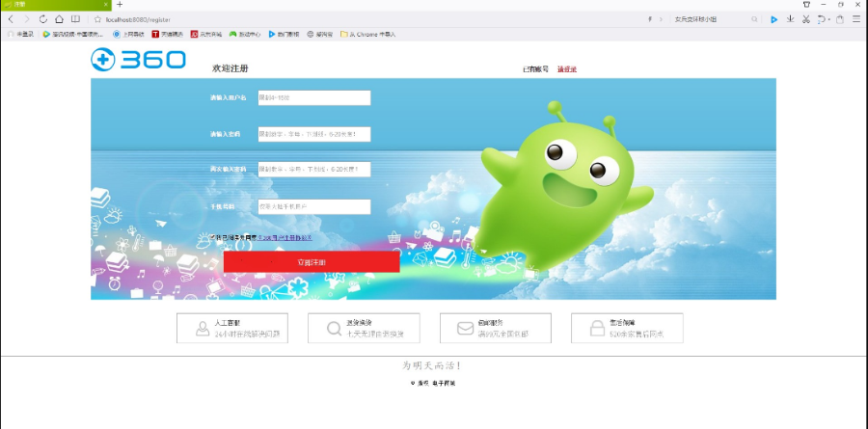
Task: Open the Tencent Video bookmark
Action: click(x=73, y=35)
